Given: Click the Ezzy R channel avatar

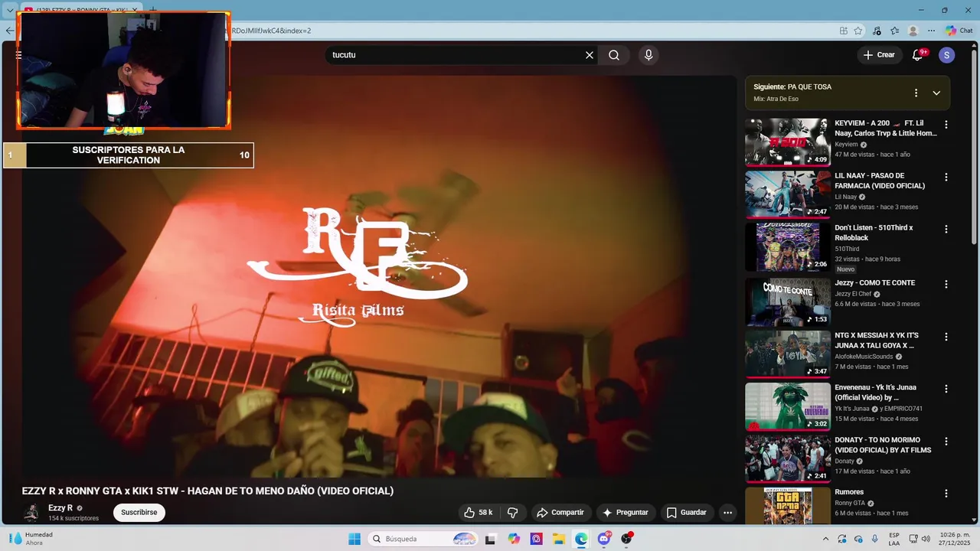Looking at the screenshot, I should point(31,513).
